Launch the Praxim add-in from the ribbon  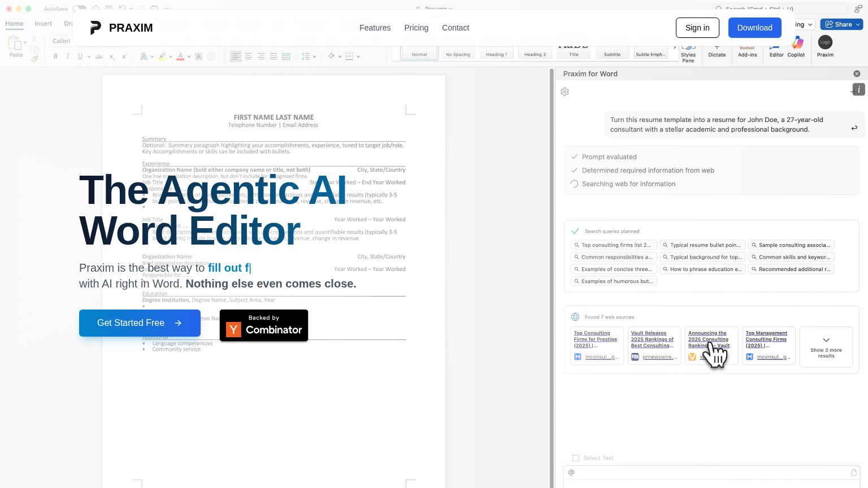825,47
